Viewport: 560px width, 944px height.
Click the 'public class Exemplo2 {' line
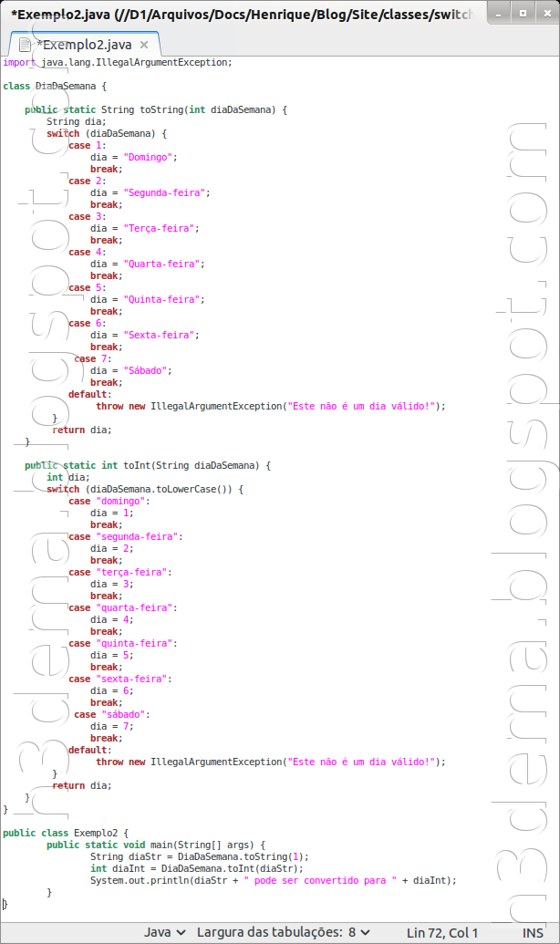[66, 833]
